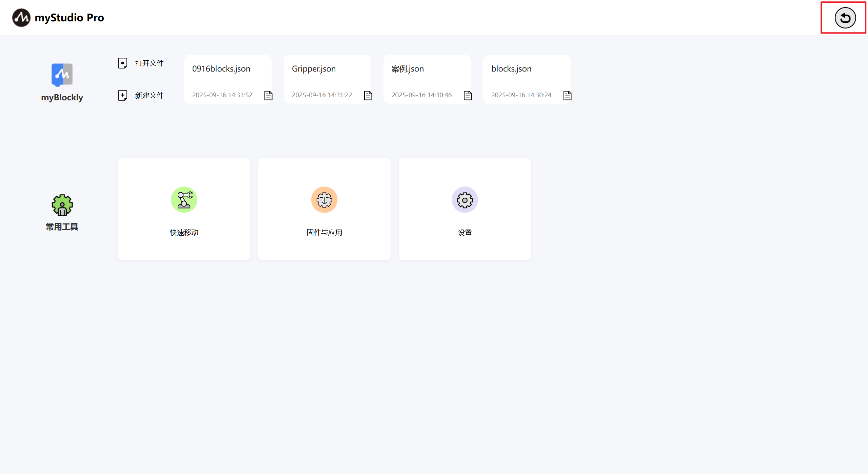The width and height of the screenshot is (868, 474).
Task: Click the purple settings gear icon
Action: pos(465,200)
